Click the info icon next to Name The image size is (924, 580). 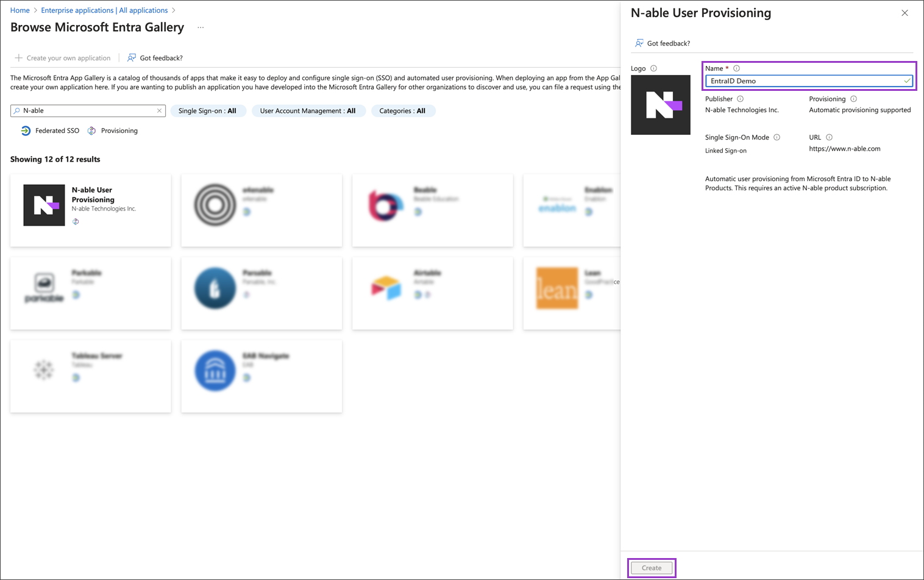(x=736, y=68)
